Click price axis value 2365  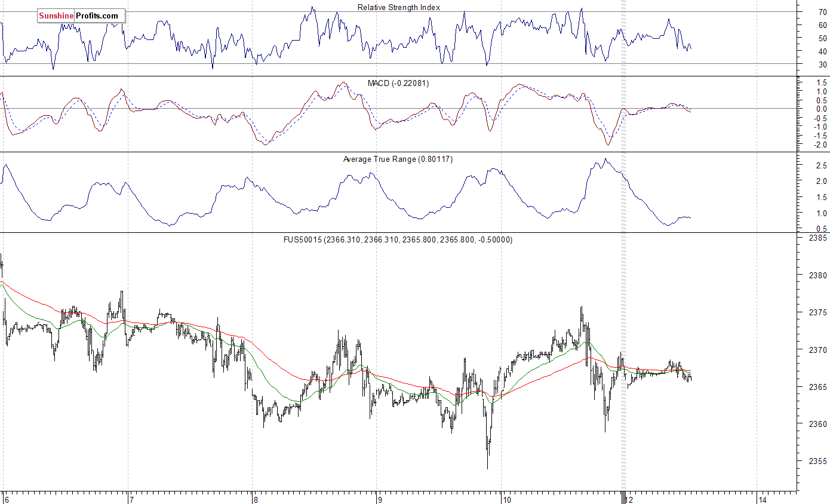pos(819,388)
